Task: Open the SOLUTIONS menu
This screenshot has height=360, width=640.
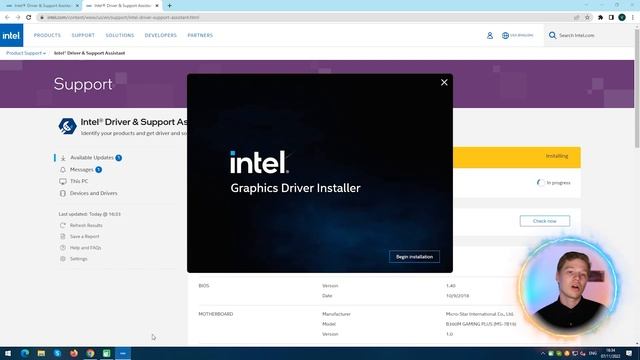Action: [x=120, y=36]
